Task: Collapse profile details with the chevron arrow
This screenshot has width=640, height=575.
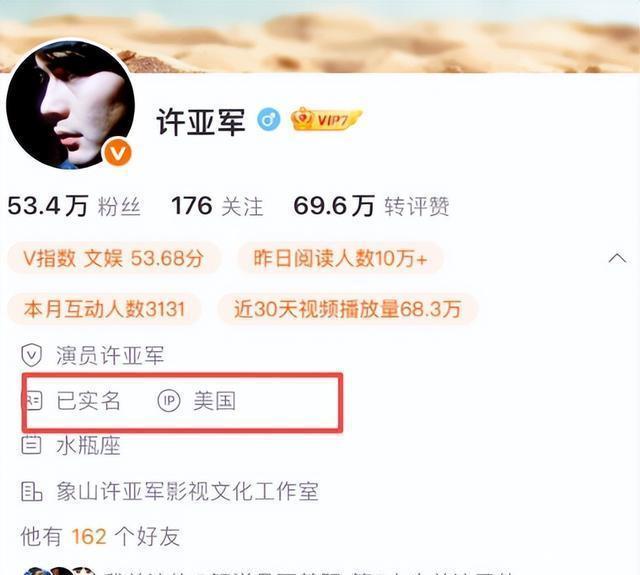Action: (x=617, y=258)
